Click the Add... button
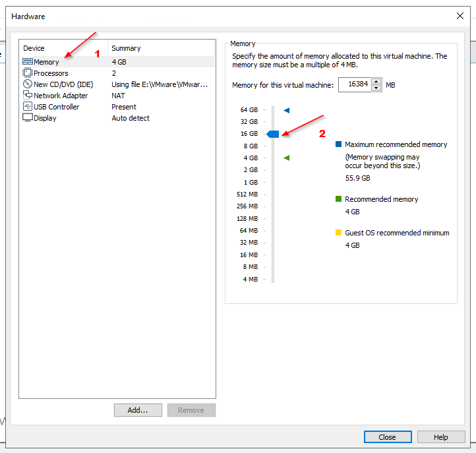476x453 pixels. 138,410
